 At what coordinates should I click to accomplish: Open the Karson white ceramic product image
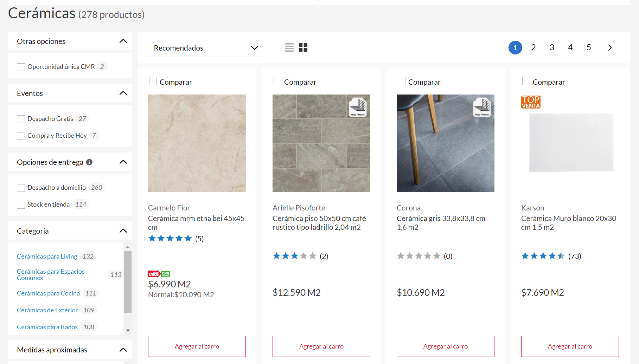(571, 143)
